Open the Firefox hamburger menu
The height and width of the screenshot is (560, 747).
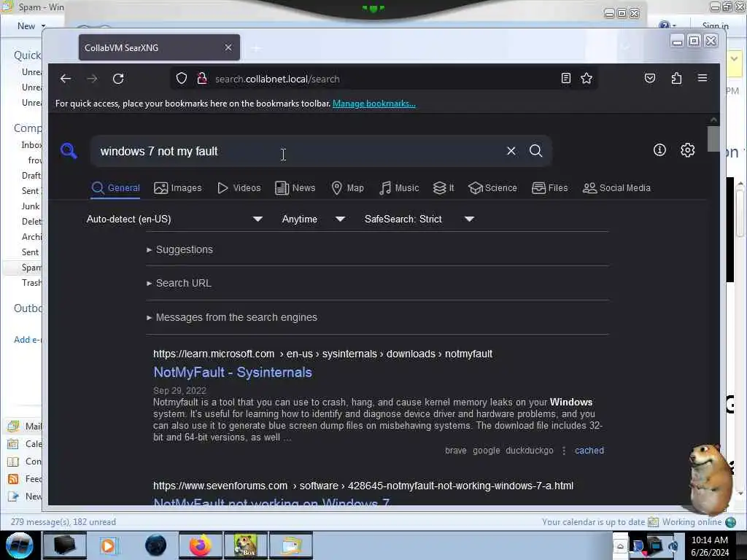tap(703, 78)
